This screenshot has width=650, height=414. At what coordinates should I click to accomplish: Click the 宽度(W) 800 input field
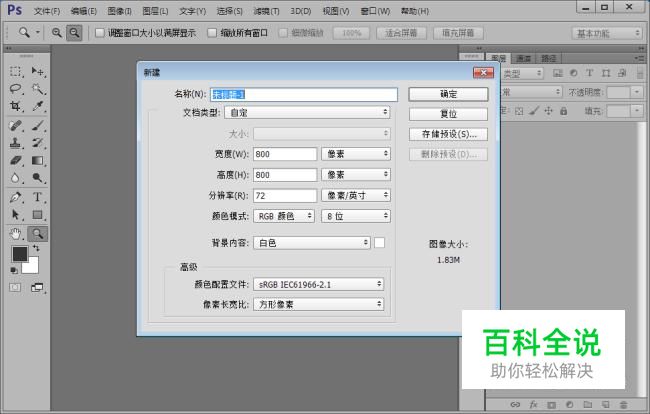(x=285, y=154)
